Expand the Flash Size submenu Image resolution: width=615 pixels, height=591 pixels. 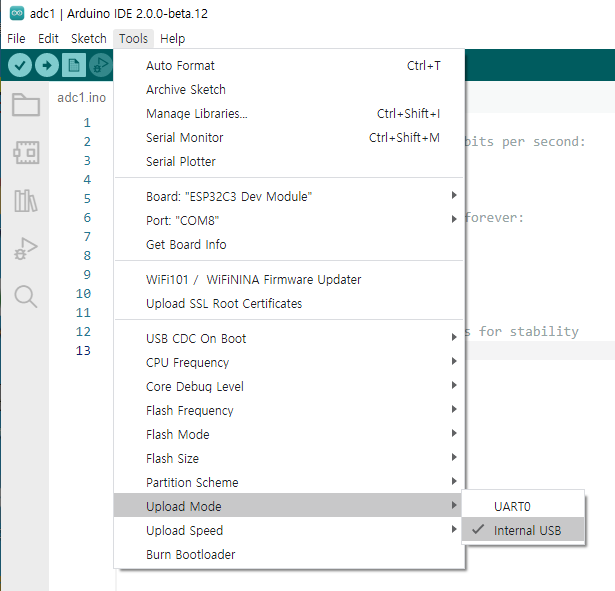point(289,458)
